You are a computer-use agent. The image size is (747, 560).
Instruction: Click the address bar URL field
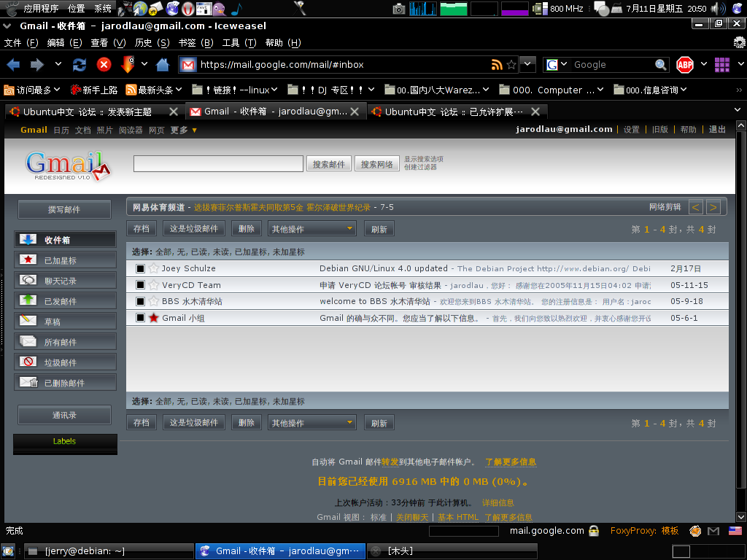coord(344,64)
